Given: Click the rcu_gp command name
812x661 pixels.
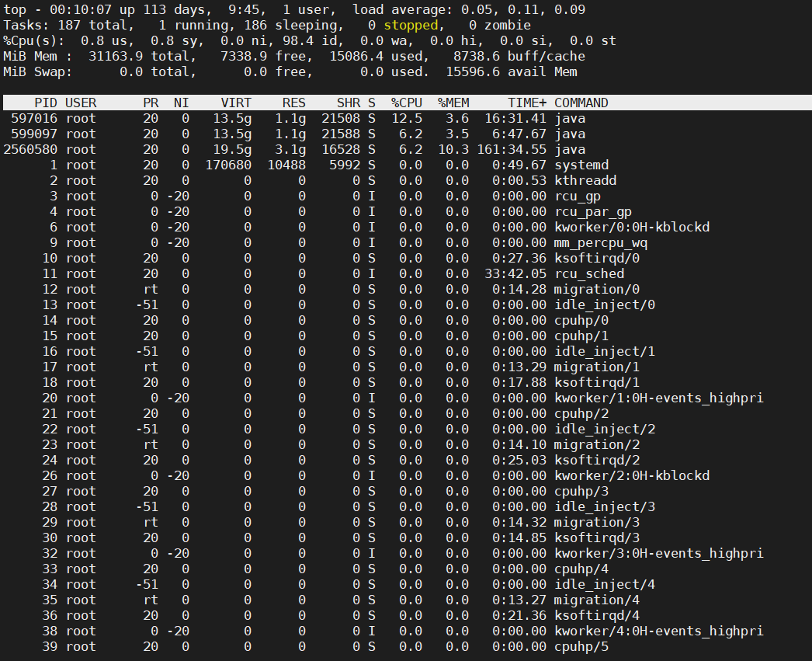Looking at the screenshot, I should tap(578, 197).
